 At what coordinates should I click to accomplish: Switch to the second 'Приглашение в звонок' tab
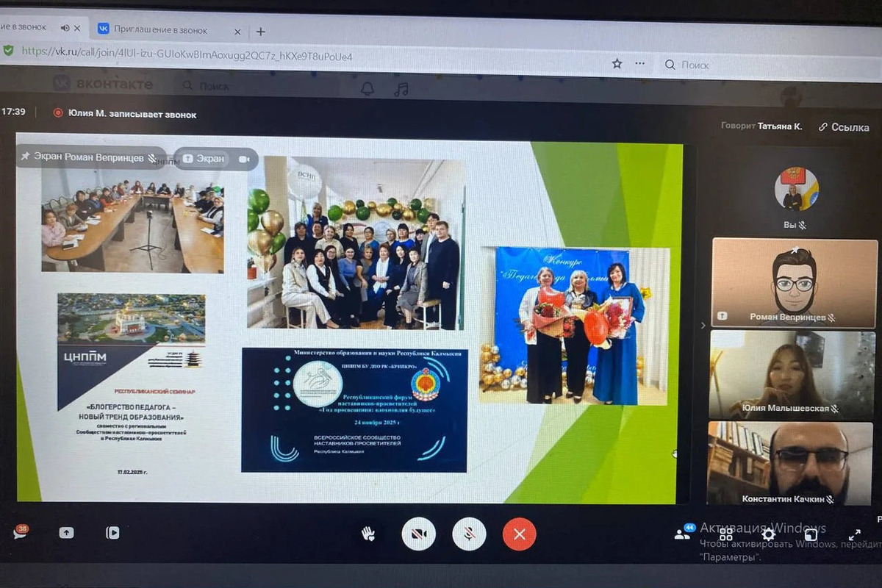(163, 31)
